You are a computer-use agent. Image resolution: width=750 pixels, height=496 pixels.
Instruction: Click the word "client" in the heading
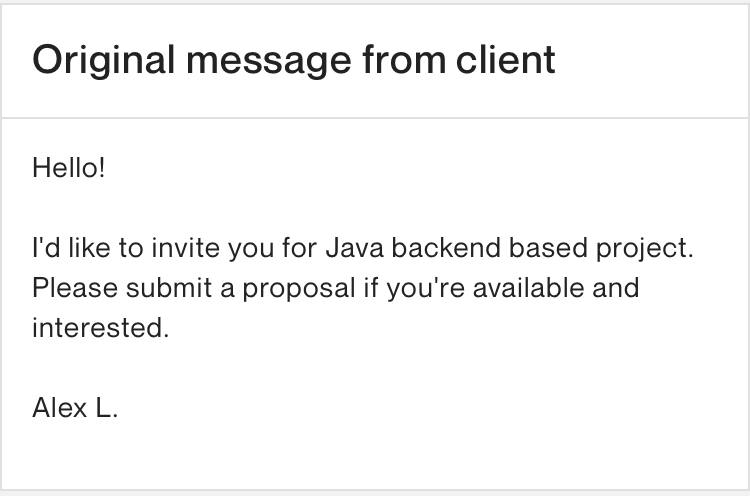click(506, 60)
